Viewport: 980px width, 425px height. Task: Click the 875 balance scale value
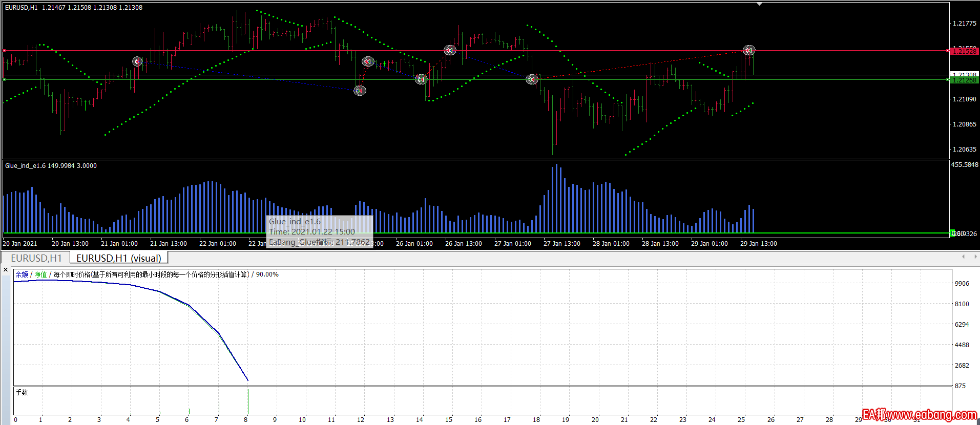point(961,386)
